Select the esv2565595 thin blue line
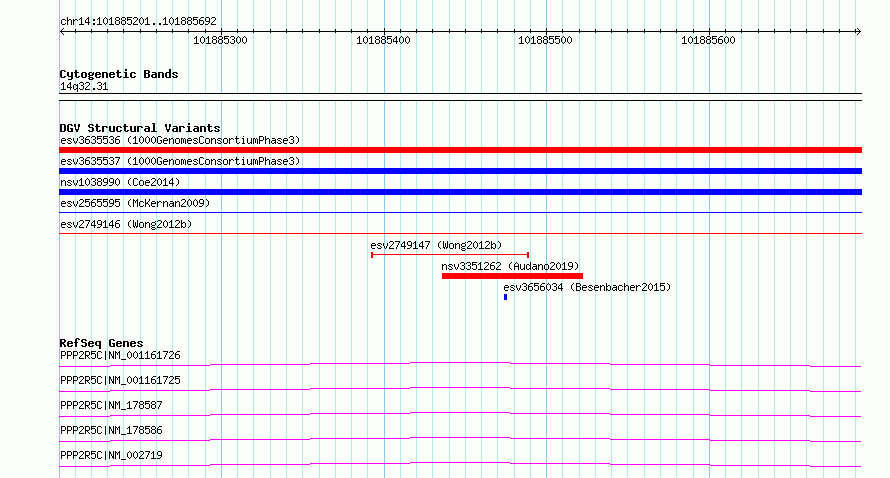 pyautogui.click(x=460, y=213)
